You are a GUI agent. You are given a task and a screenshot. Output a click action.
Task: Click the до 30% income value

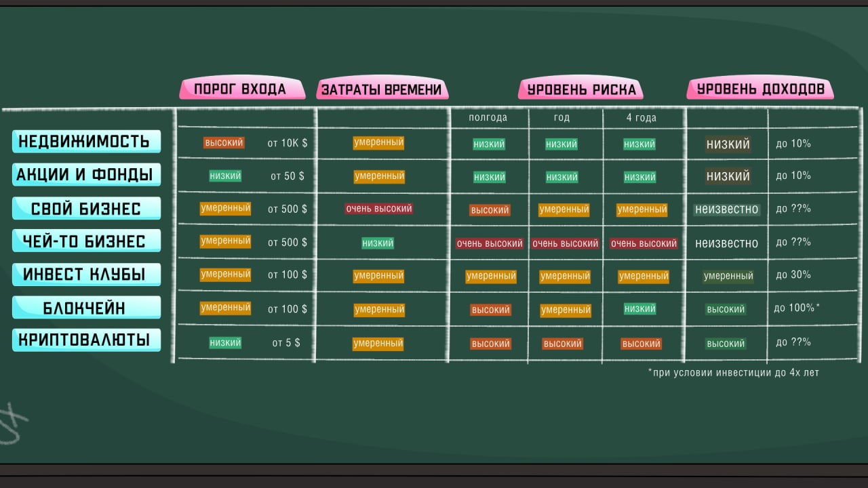click(793, 275)
